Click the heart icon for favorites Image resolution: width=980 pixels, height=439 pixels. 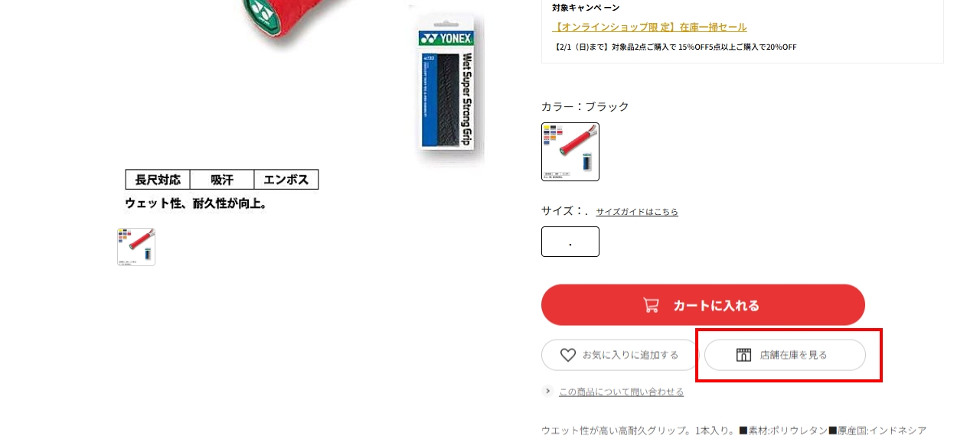click(x=568, y=355)
